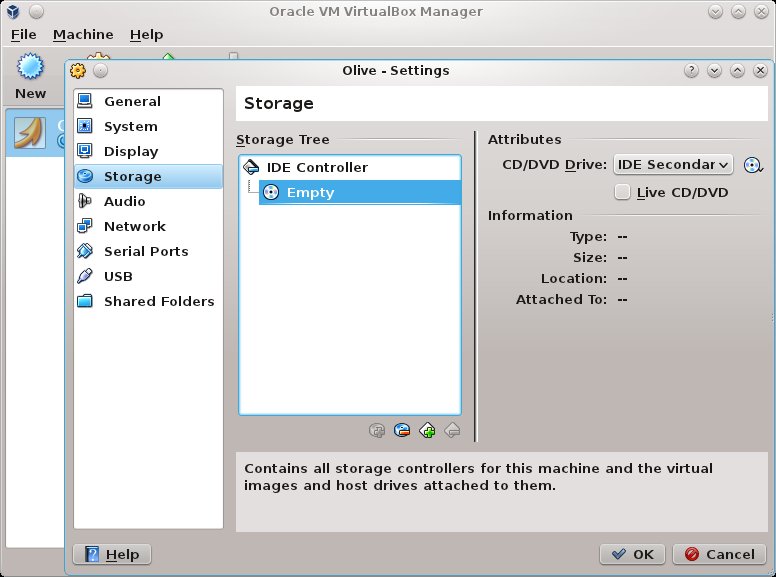Viewport: 776px width, 577px height.
Task: Click the settings gear icon in dialog titlebar
Action: click(78, 71)
